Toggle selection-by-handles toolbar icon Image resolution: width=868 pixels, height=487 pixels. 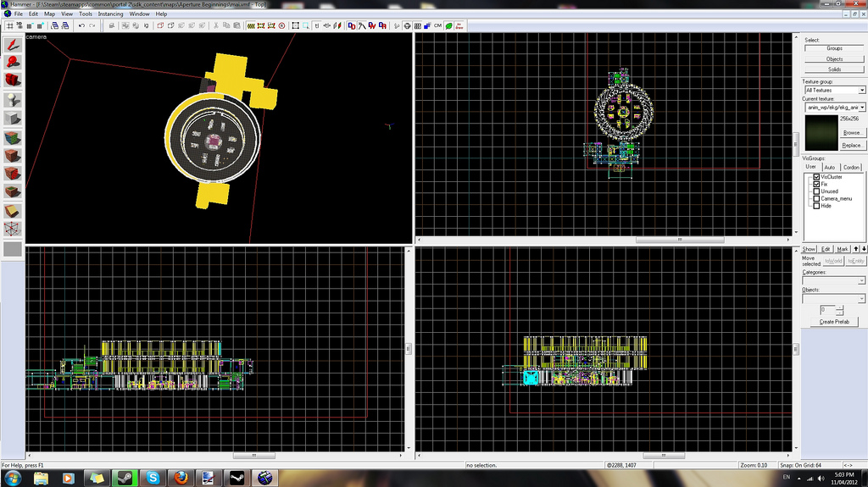click(296, 26)
